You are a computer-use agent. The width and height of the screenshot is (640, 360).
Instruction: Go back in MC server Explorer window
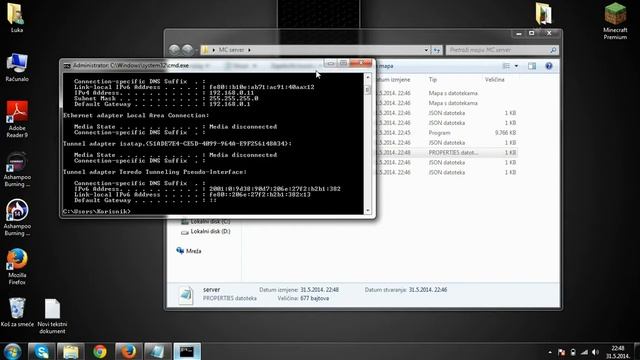[174, 50]
